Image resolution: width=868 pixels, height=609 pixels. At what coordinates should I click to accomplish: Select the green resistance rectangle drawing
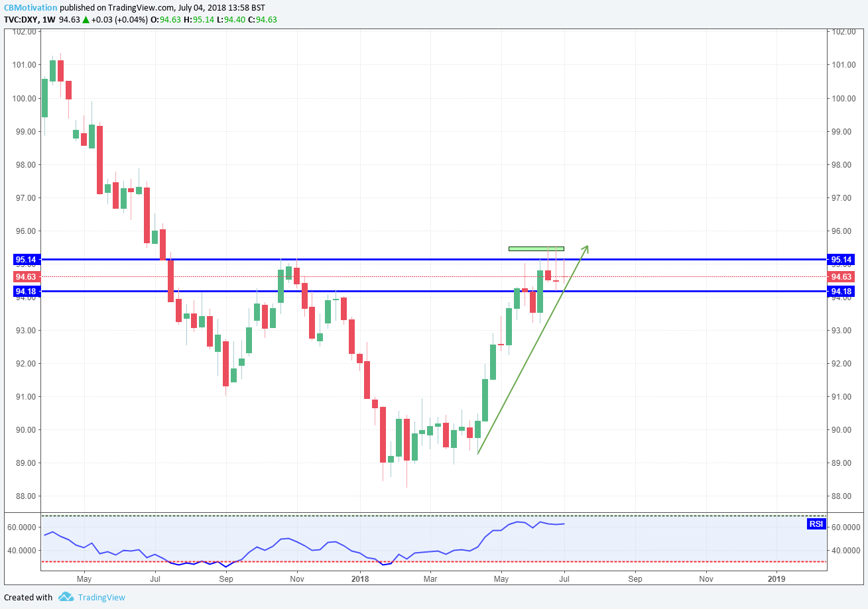point(536,249)
